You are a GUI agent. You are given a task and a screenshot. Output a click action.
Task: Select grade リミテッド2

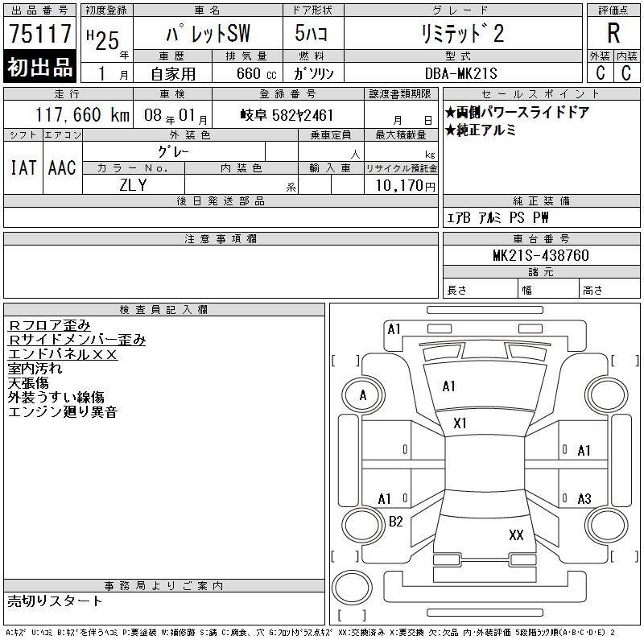tap(462, 34)
